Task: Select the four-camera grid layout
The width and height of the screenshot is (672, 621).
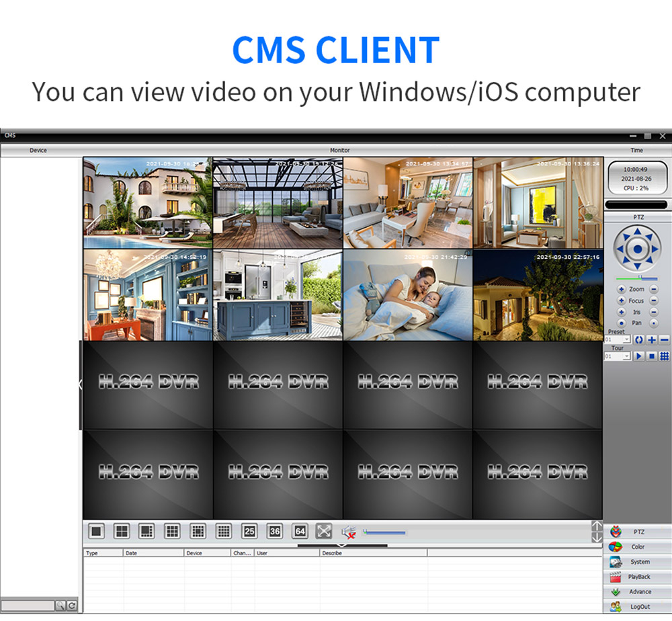Action: coord(122,531)
